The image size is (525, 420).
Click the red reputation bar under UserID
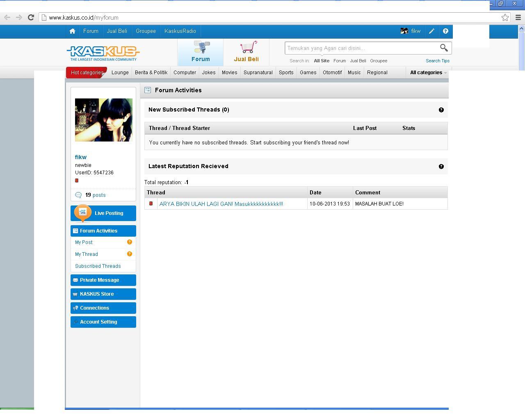click(77, 180)
